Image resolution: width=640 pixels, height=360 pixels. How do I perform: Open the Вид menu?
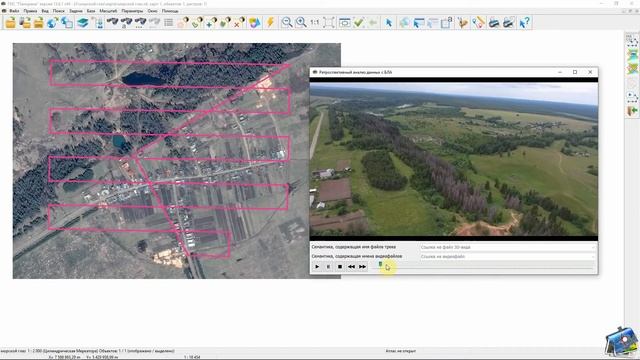tap(45, 11)
